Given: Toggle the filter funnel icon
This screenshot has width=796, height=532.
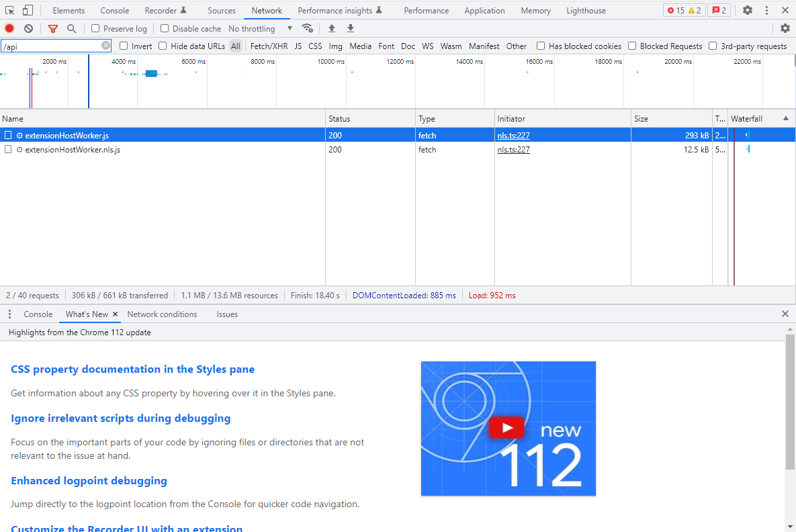Looking at the screenshot, I should pos(53,28).
